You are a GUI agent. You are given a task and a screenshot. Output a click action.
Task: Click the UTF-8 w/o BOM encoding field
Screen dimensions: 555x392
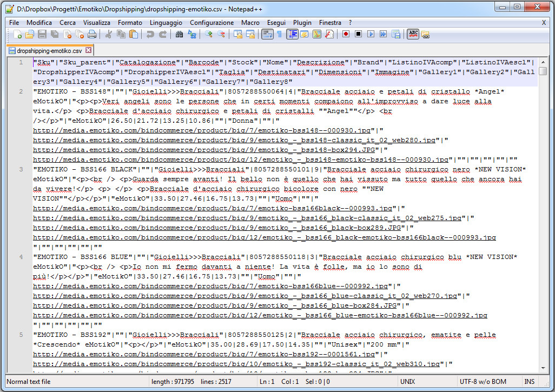pyautogui.click(x=483, y=382)
